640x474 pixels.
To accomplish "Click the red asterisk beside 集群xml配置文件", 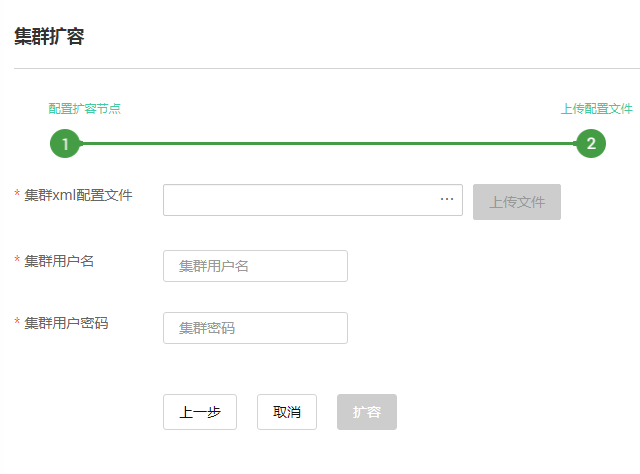I will point(17,195).
